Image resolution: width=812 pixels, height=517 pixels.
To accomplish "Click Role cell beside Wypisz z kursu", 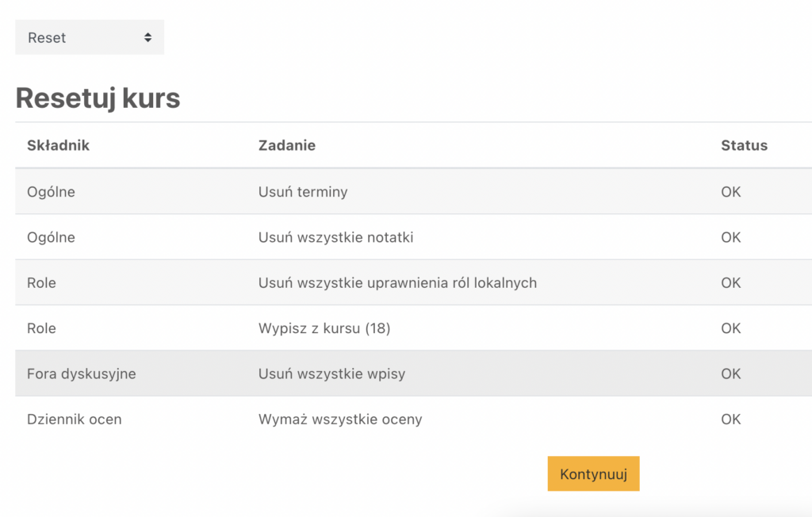I will pos(41,328).
